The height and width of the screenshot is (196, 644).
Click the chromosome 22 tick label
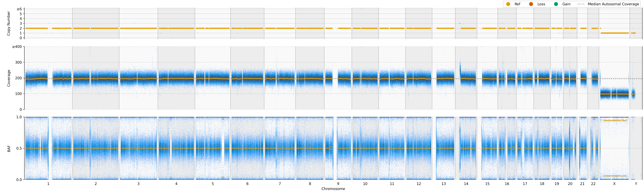(x=593, y=184)
